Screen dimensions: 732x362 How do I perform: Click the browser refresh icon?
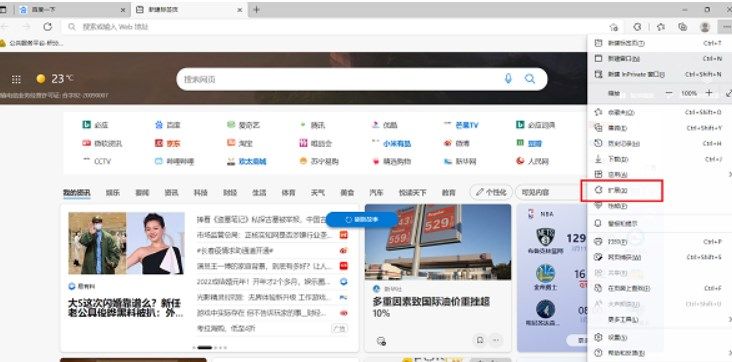(48, 27)
